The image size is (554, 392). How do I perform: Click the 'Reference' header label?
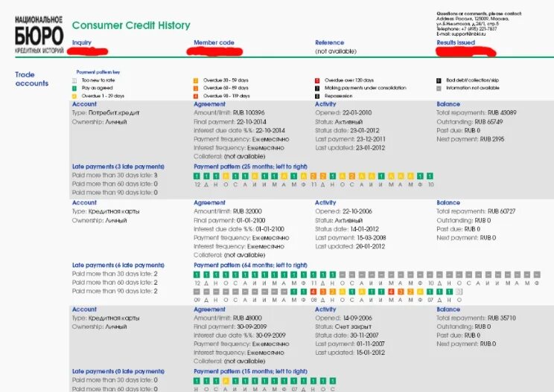pyautogui.click(x=329, y=42)
